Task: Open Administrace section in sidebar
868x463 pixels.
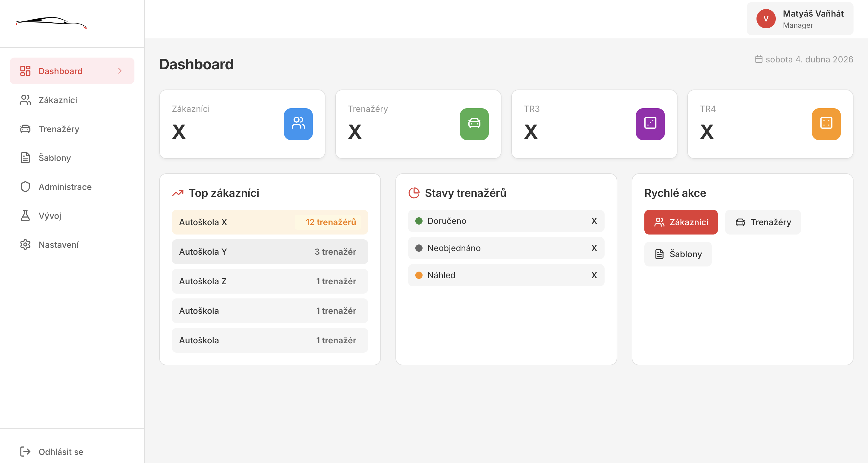Action: [x=65, y=187]
